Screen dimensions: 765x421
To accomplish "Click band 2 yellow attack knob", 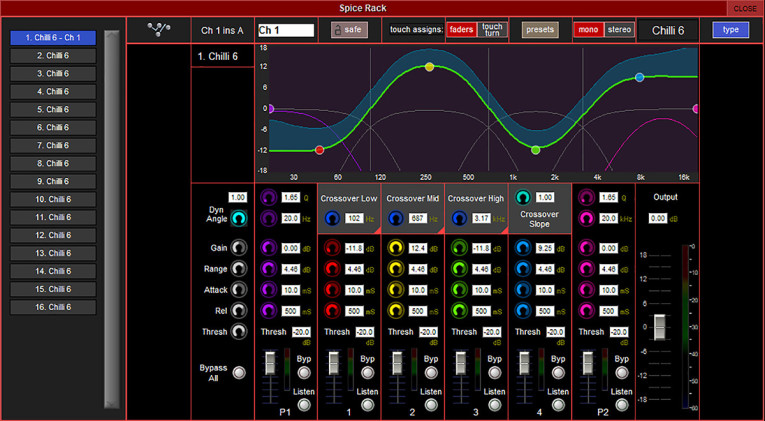I will (396, 290).
